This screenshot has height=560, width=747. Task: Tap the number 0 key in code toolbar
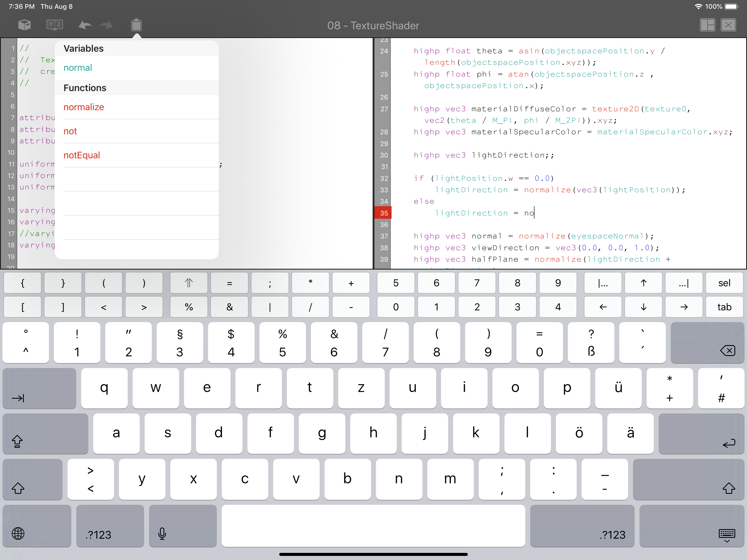pyautogui.click(x=396, y=307)
